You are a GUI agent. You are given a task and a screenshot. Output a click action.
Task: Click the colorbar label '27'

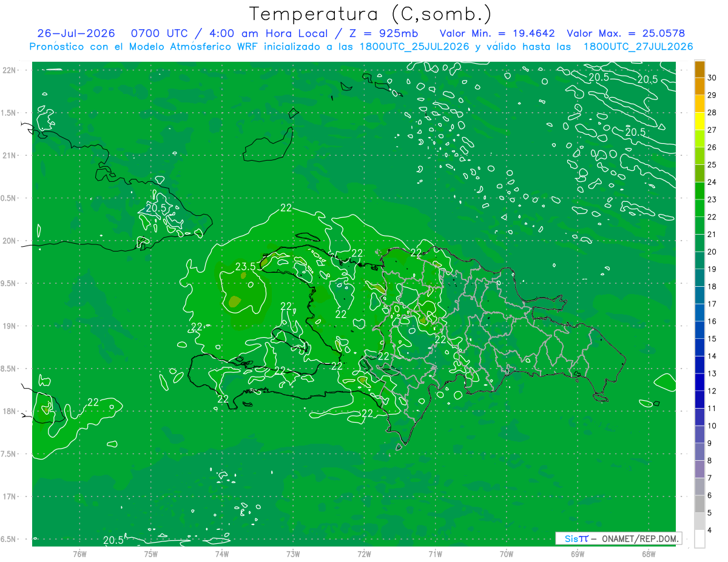(x=712, y=130)
